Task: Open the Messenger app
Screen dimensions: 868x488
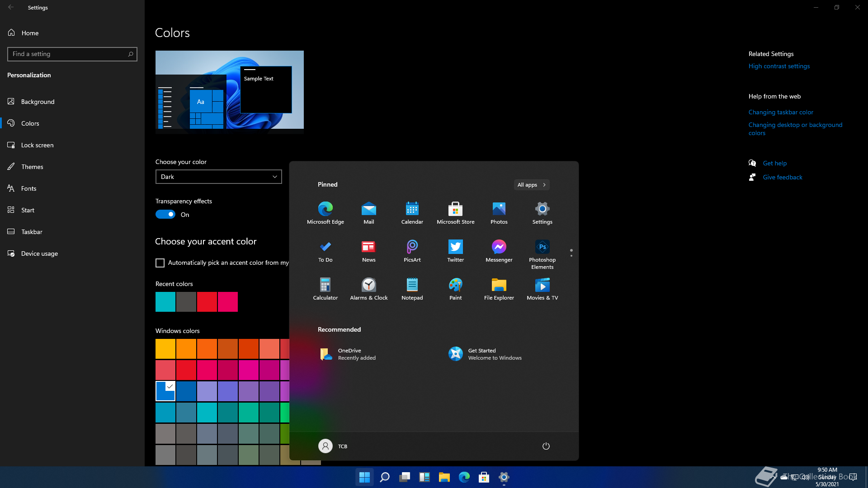Action: pos(499,251)
